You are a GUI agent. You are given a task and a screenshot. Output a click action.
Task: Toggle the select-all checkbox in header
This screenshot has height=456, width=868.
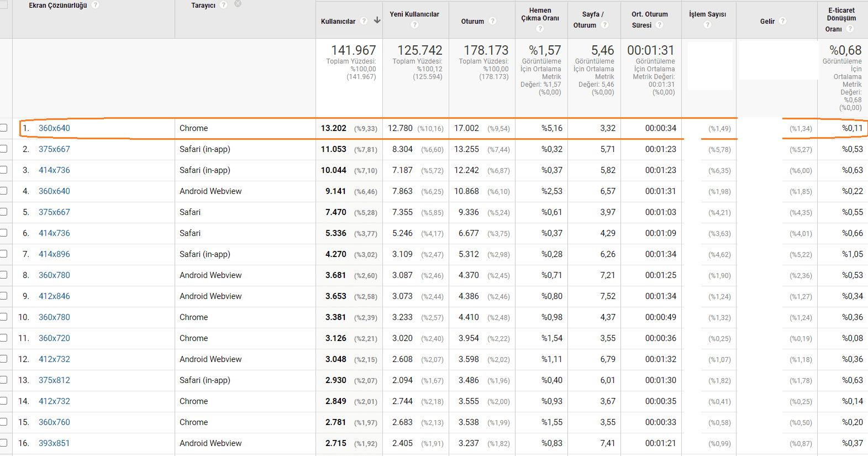(x=3, y=5)
